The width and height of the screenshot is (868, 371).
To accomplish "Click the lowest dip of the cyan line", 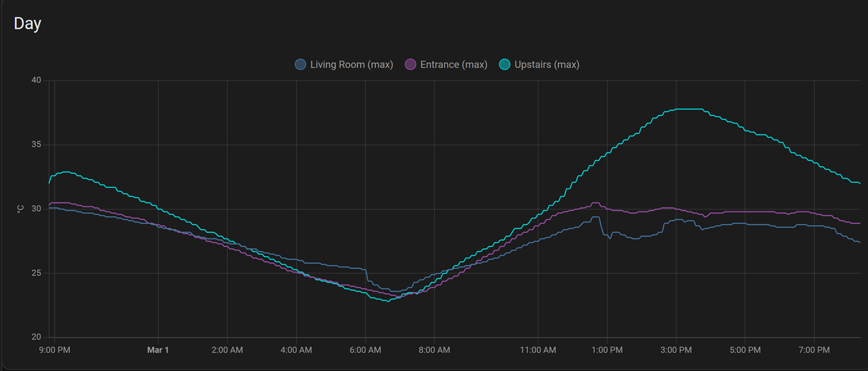I will [387, 301].
